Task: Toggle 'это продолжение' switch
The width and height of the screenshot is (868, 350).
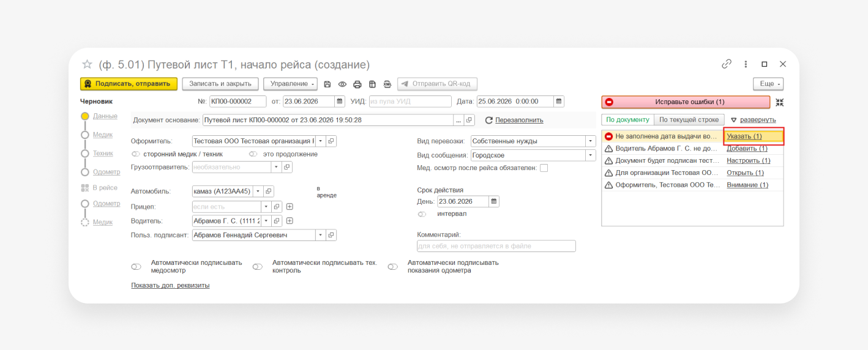Action: 253,154
